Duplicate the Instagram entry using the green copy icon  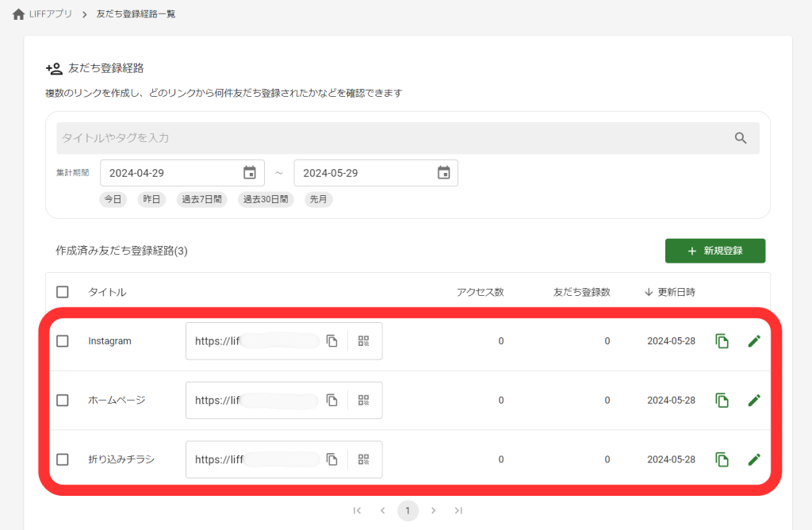pos(722,340)
